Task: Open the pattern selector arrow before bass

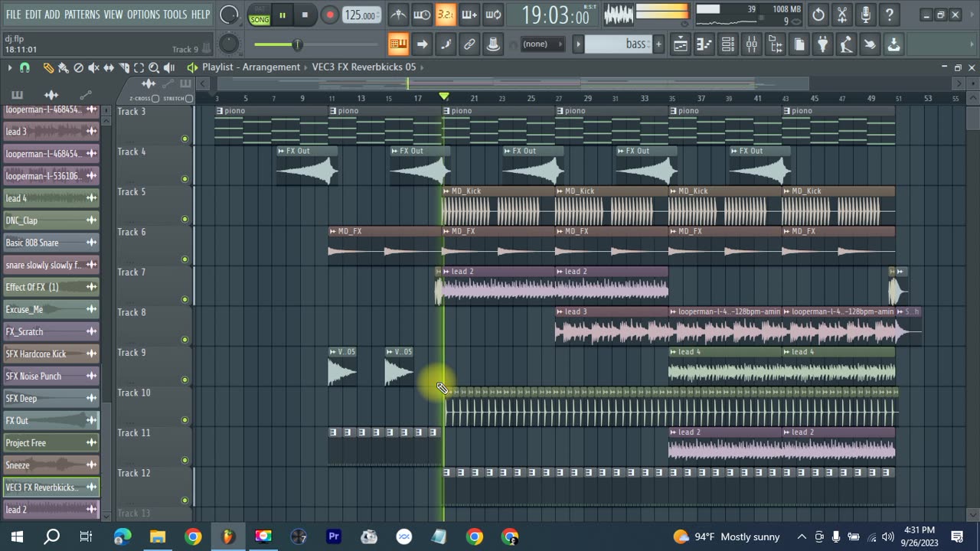Action: click(x=579, y=44)
